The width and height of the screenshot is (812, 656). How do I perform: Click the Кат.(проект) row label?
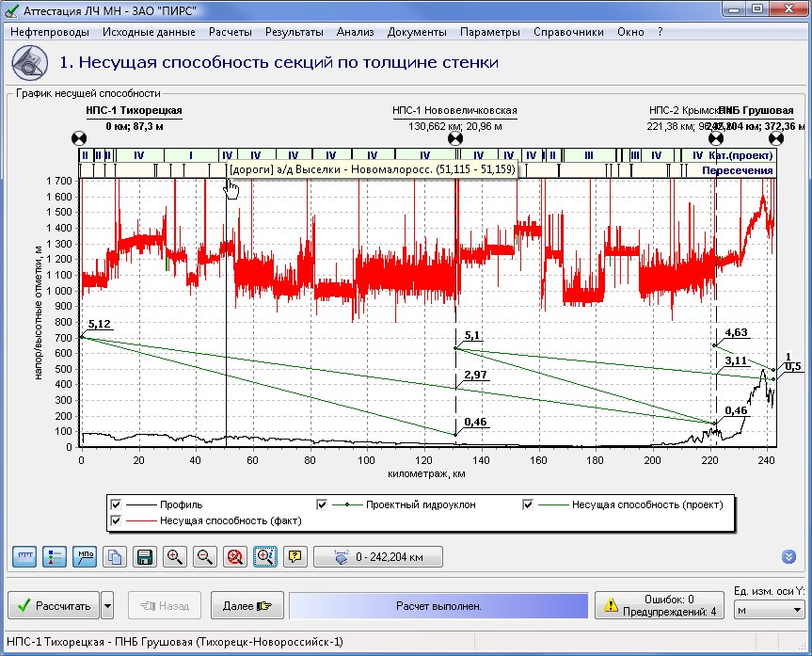pos(741,155)
